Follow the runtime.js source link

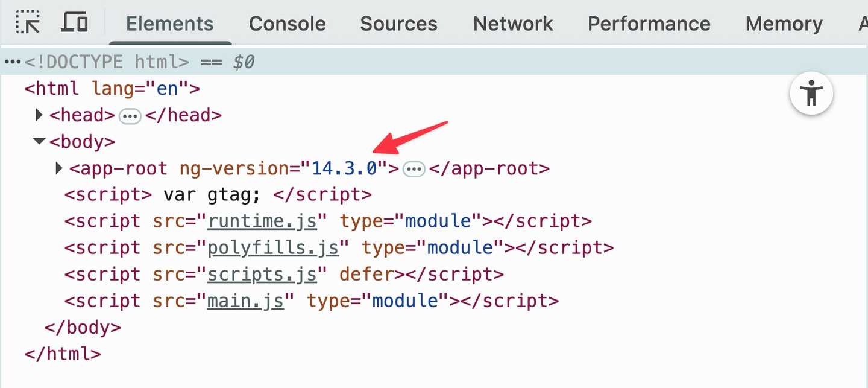262,221
